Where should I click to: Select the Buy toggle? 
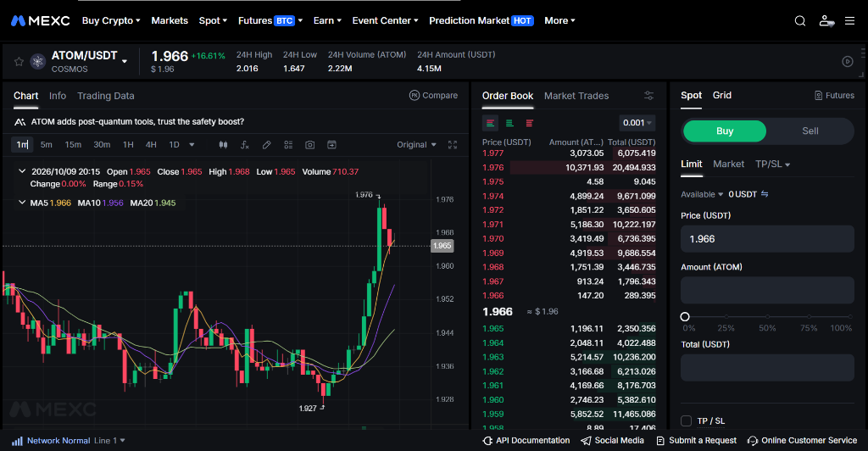click(725, 131)
